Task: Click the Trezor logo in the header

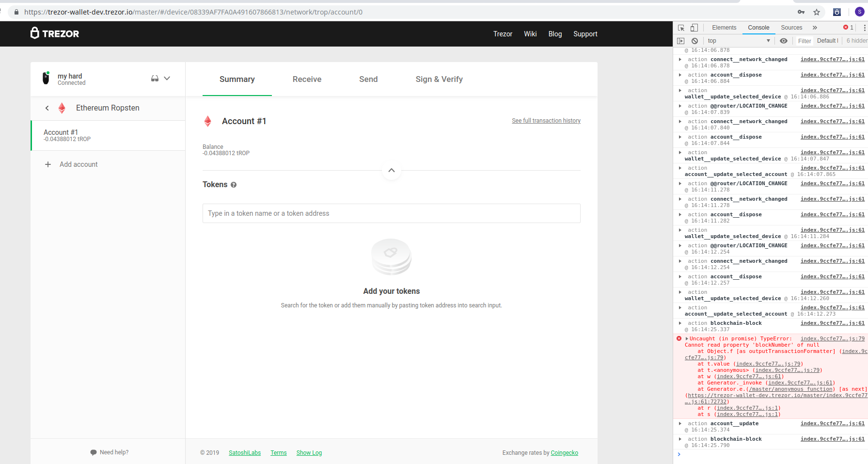Action: click(x=54, y=33)
